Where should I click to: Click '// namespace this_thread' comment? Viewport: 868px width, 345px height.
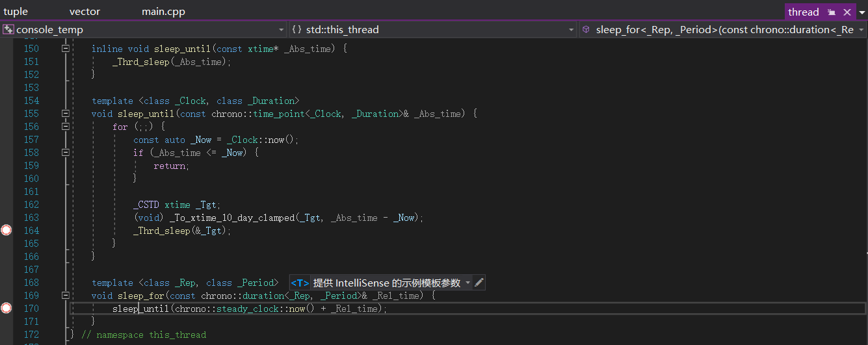coord(144,335)
